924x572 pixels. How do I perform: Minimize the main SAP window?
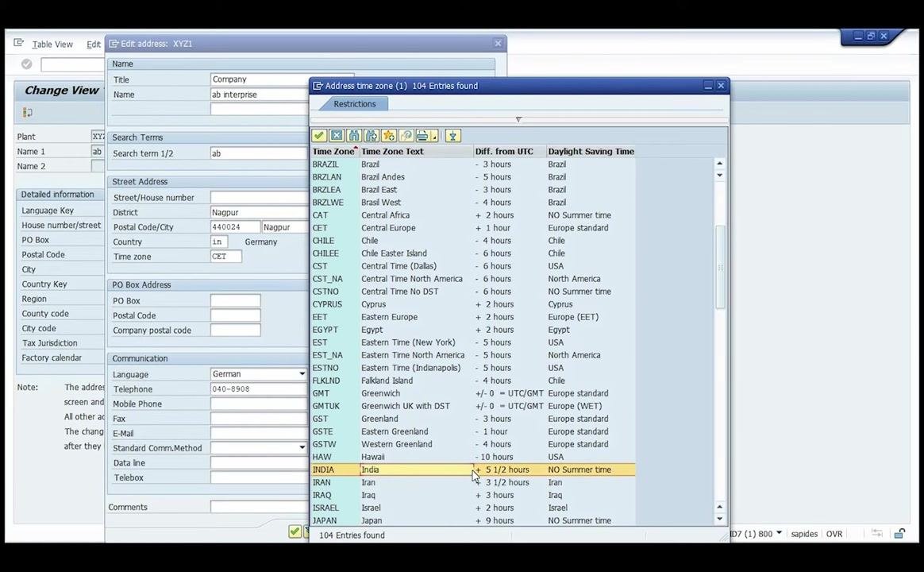[x=858, y=36]
